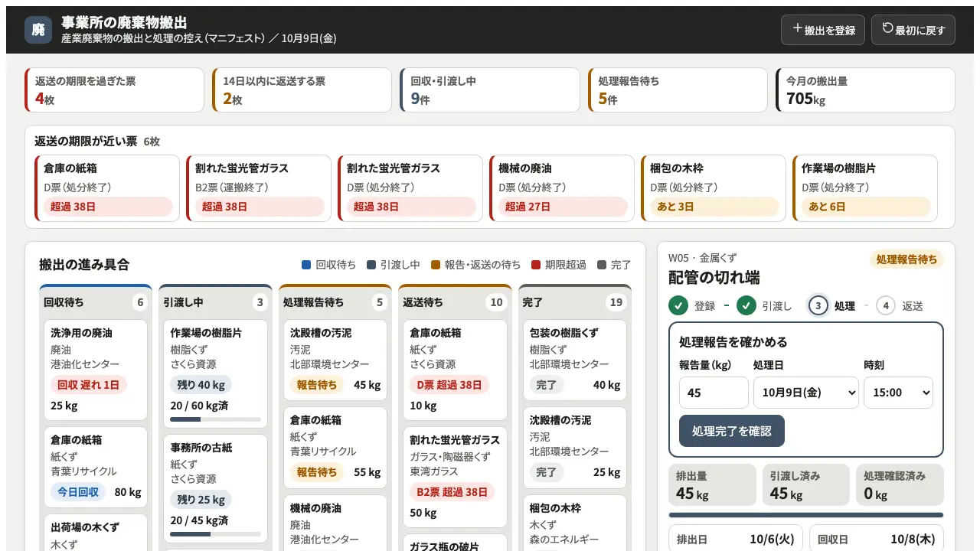
Task: Click the D票 超過 38日 badge in 返送待ち column
Action: (449, 385)
